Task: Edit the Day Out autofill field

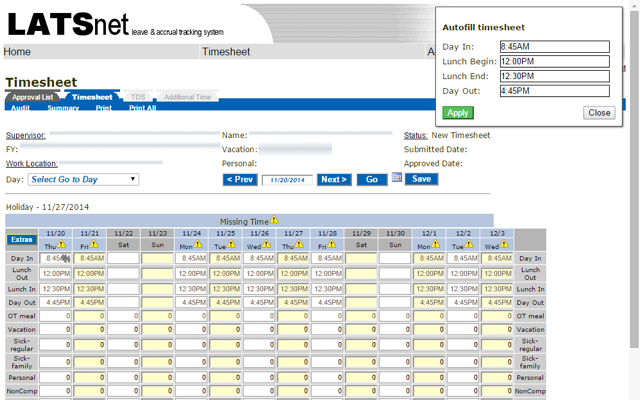Action: pos(555,91)
